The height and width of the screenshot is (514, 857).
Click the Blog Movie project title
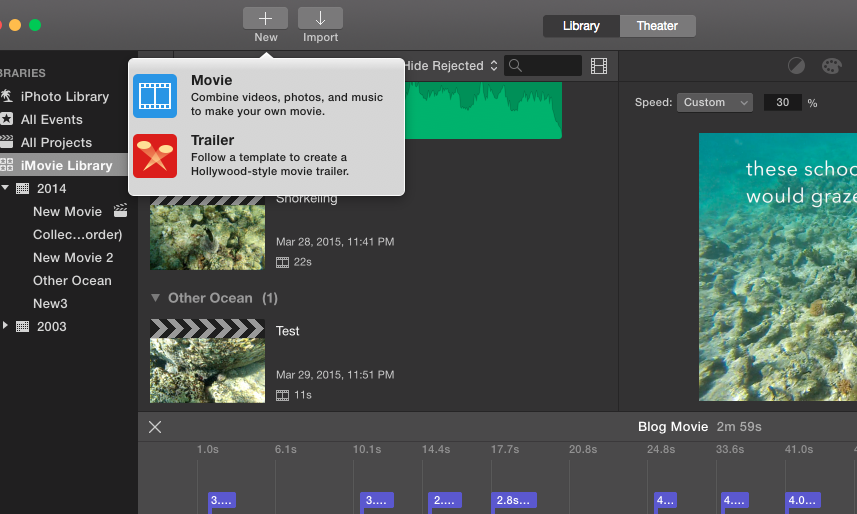(x=673, y=427)
